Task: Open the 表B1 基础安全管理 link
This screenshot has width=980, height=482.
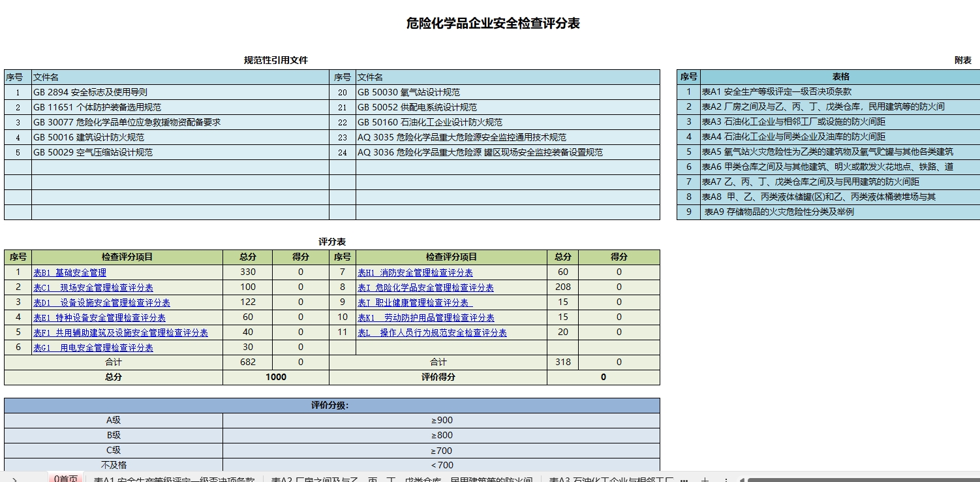Action: (70, 272)
